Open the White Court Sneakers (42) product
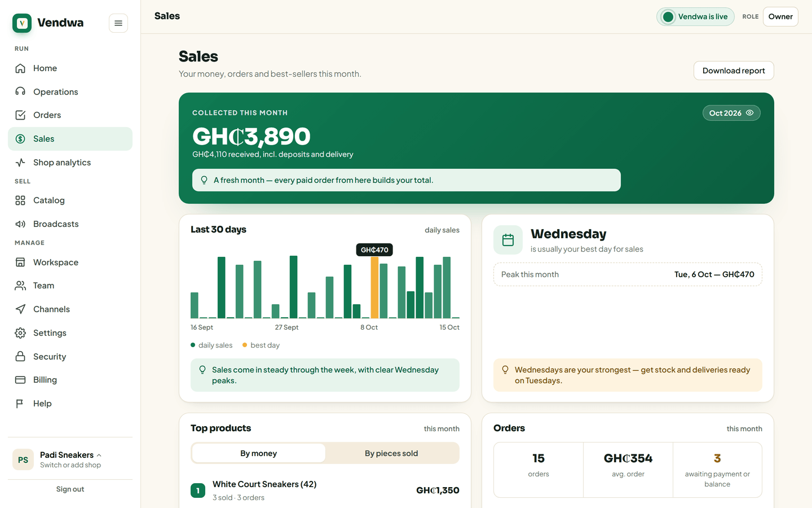This screenshot has height=508, width=812. click(325, 491)
